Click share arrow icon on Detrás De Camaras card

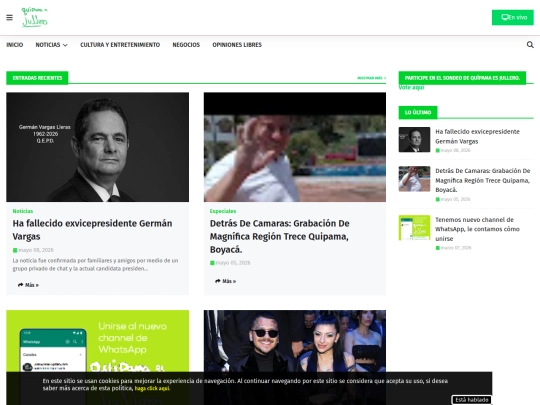click(218, 281)
